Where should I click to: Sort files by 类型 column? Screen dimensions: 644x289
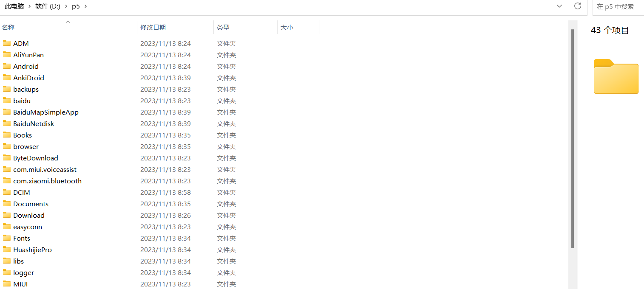[x=223, y=27]
